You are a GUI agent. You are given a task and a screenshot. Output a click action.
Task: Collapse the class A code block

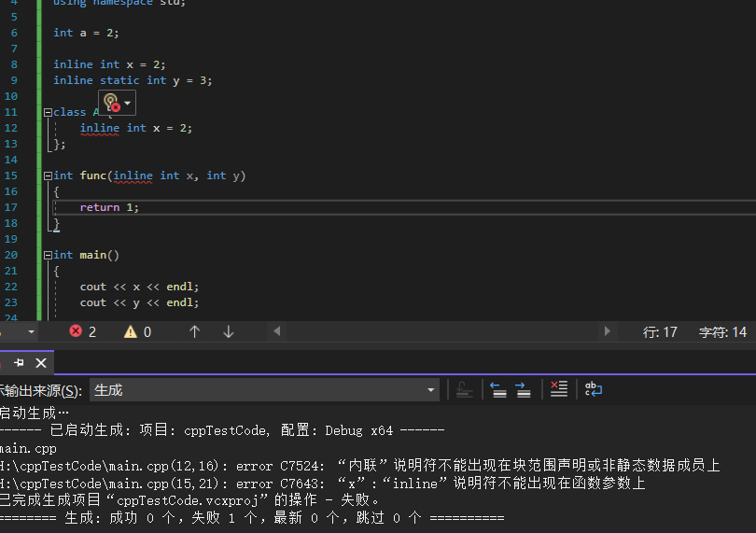pyautogui.click(x=47, y=112)
